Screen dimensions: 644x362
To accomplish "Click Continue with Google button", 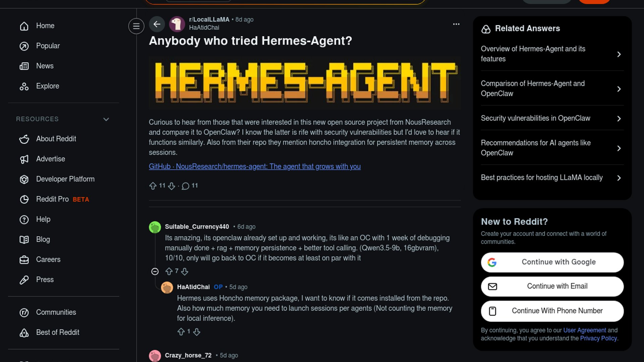I will (x=552, y=262).
